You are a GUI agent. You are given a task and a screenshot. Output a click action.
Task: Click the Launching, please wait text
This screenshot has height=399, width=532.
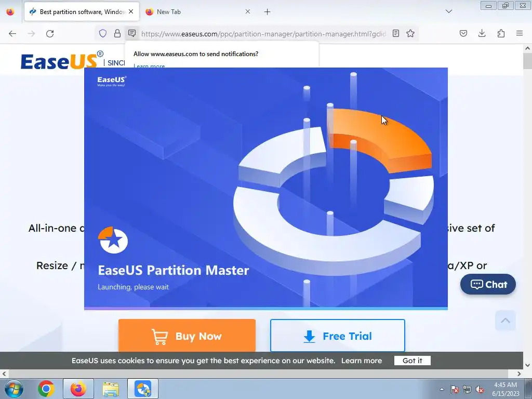coord(133,287)
